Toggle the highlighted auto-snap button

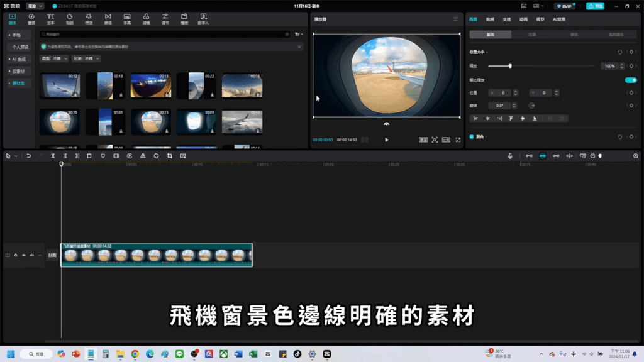543,156
